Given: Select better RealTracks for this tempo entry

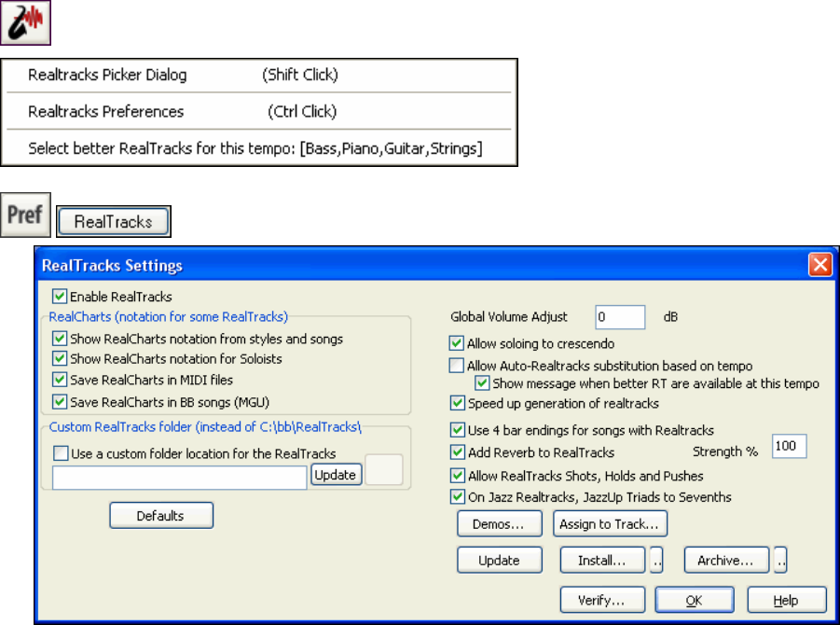Looking at the screenshot, I should pos(259,148).
